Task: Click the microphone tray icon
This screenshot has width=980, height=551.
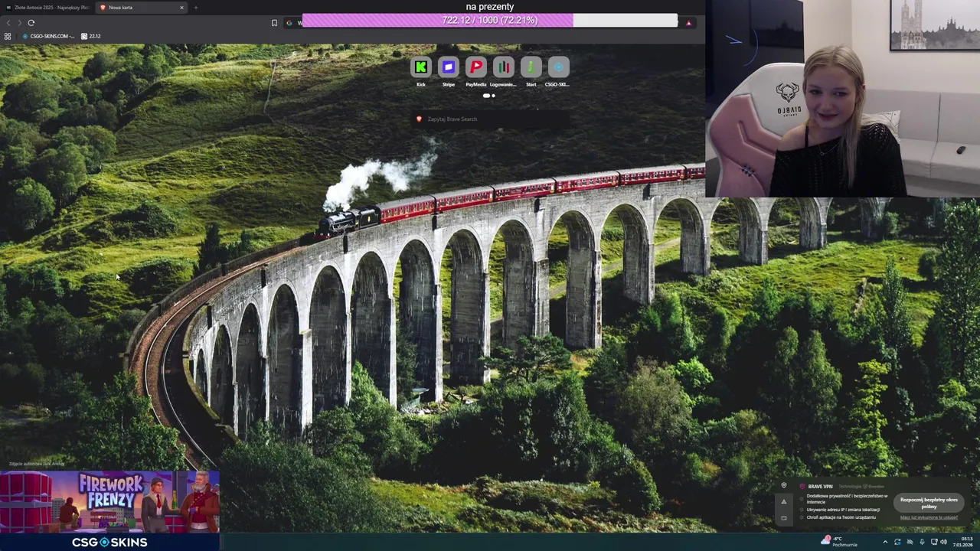Action: (921, 542)
